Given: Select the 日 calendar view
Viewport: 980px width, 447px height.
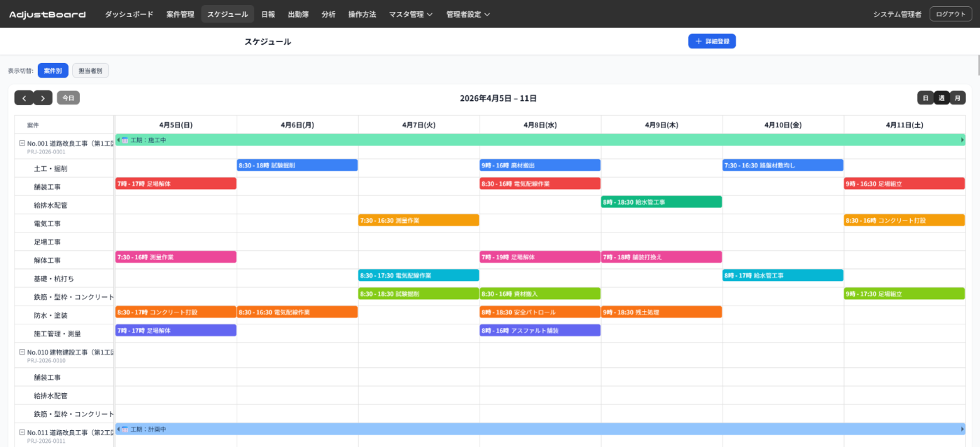Looking at the screenshot, I should click(x=925, y=98).
